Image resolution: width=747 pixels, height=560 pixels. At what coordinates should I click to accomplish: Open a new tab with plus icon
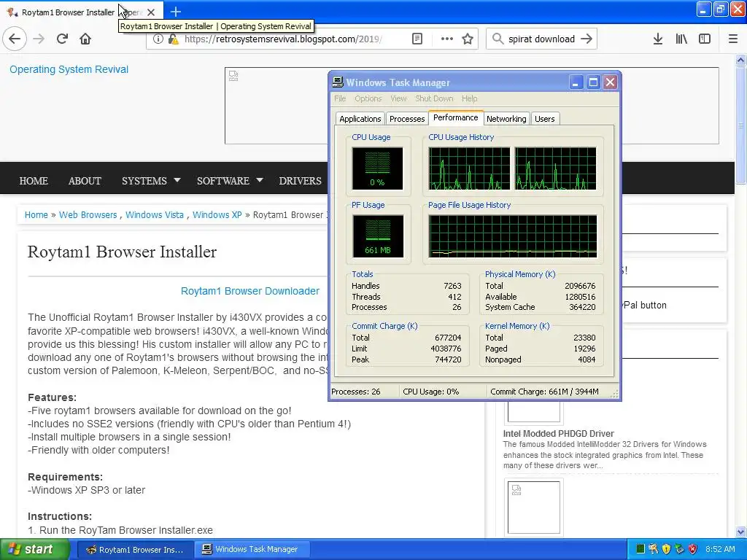(175, 12)
